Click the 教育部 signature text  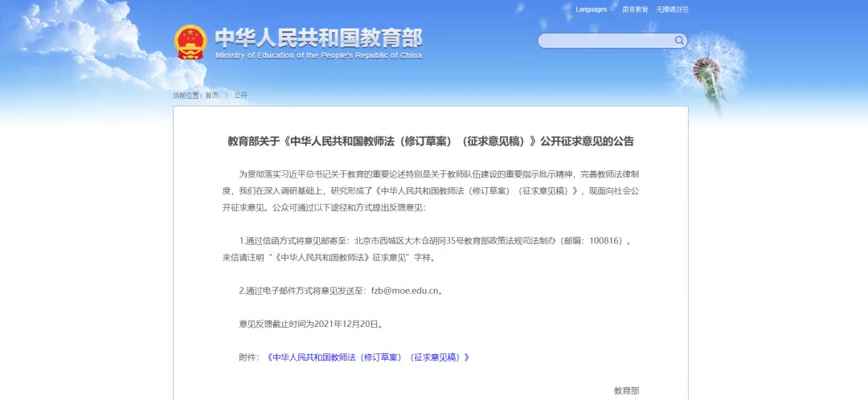pos(627,390)
